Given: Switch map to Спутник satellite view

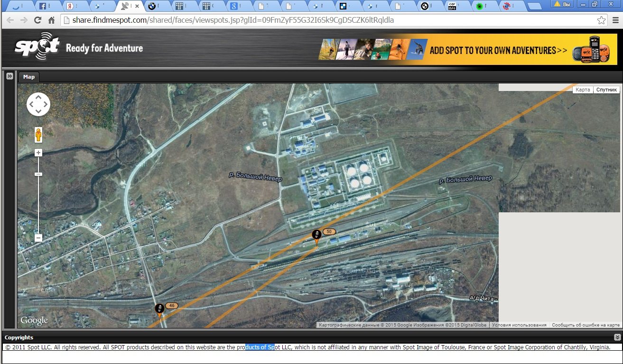Looking at the screenshot, I should pos(606,90).
